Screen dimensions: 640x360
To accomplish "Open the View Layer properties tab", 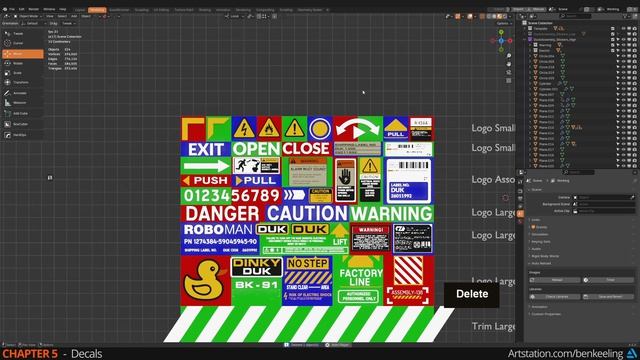I will pos(520,206).
